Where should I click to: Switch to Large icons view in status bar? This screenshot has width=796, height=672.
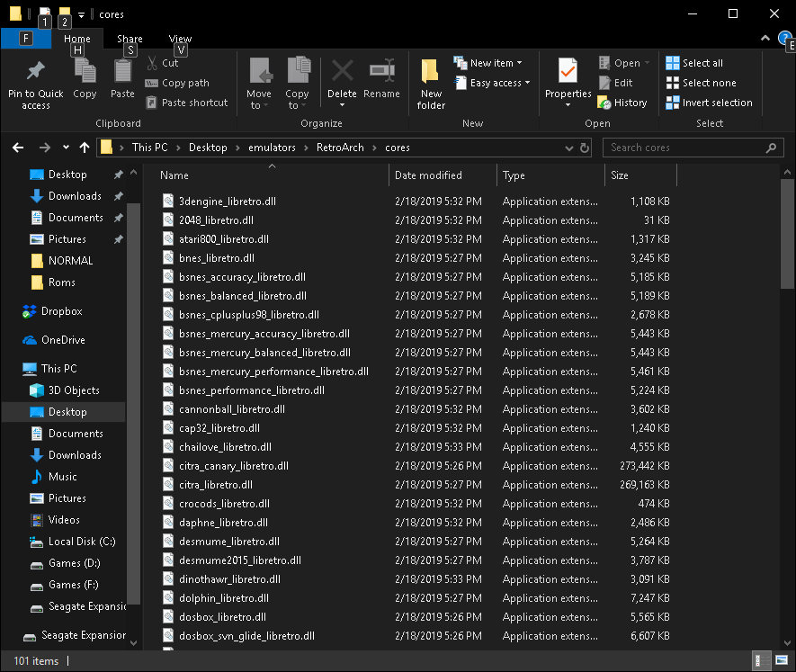(x=782, y=660)
